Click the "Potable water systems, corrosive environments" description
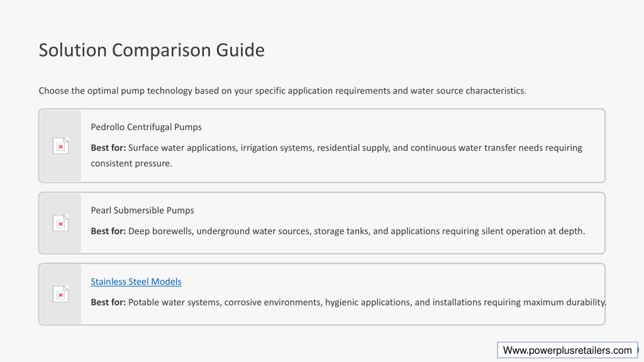Image resolution: width=644 pixels, height=362 pixels. point(225,302)
